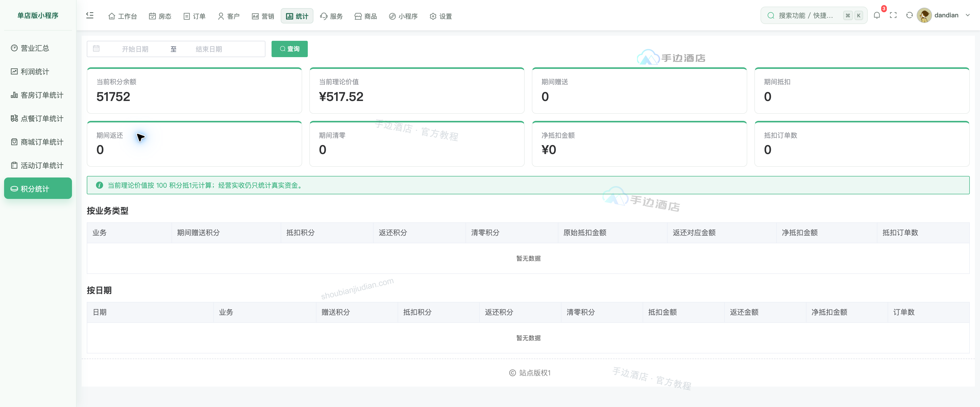Expand dandian account dropdown arrow
The image size is (980, 407).
pyautogui.click(x=967, y=16)
